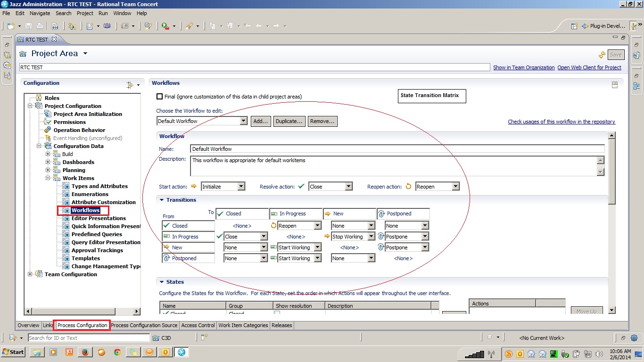Switch to the Access Control tab
644x362 pixels.
[198, 325]
